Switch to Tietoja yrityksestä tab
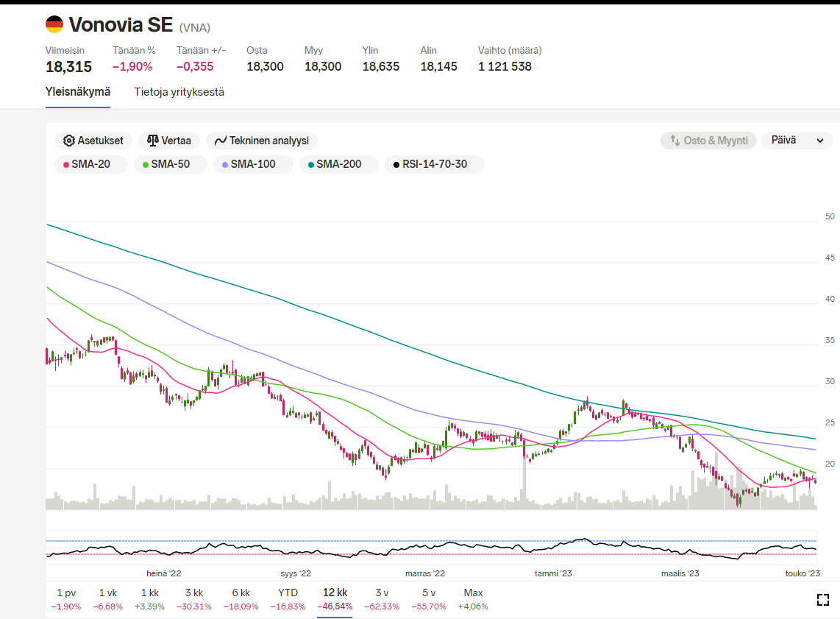840x619 pixels. point(179,92)
